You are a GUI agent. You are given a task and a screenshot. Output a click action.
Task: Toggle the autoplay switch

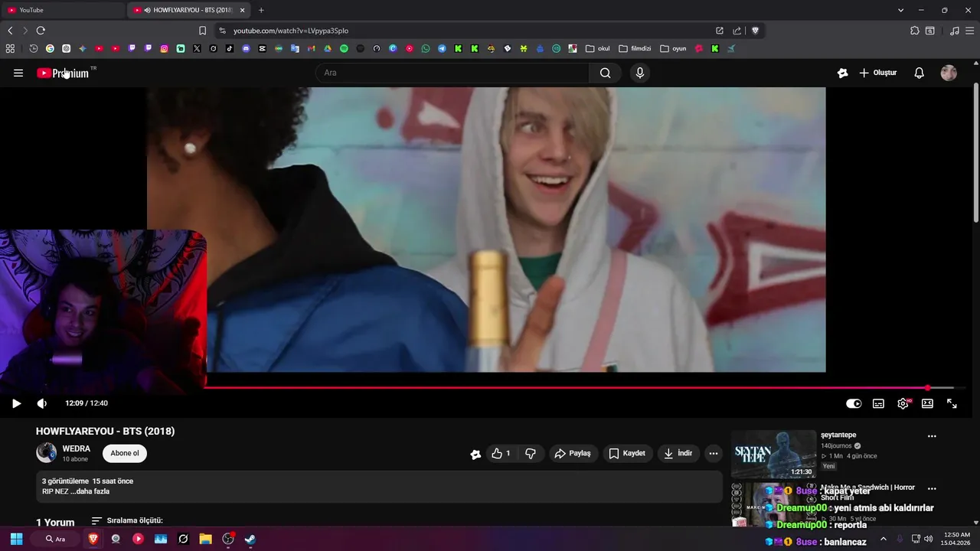(854, 403)
